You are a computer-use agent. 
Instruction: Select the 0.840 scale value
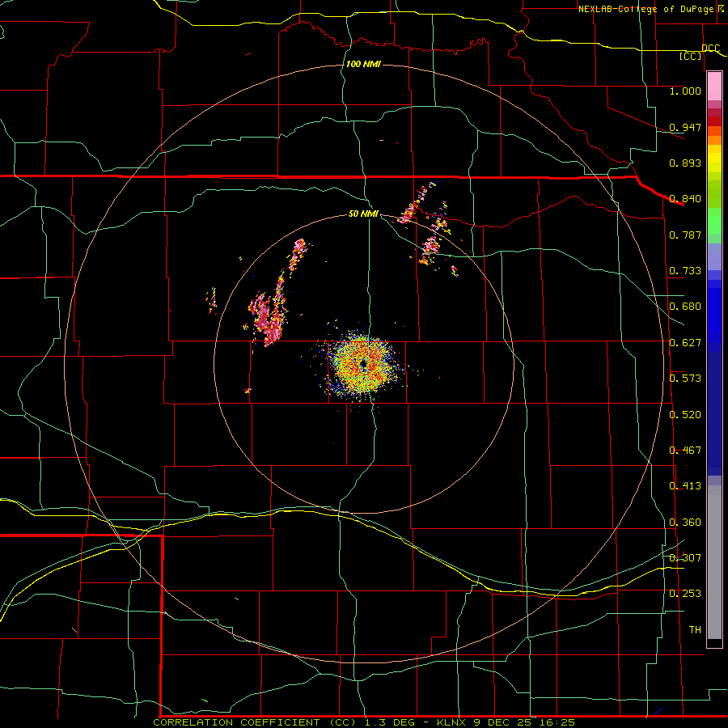pyautogui.click(x=685, y=199)
